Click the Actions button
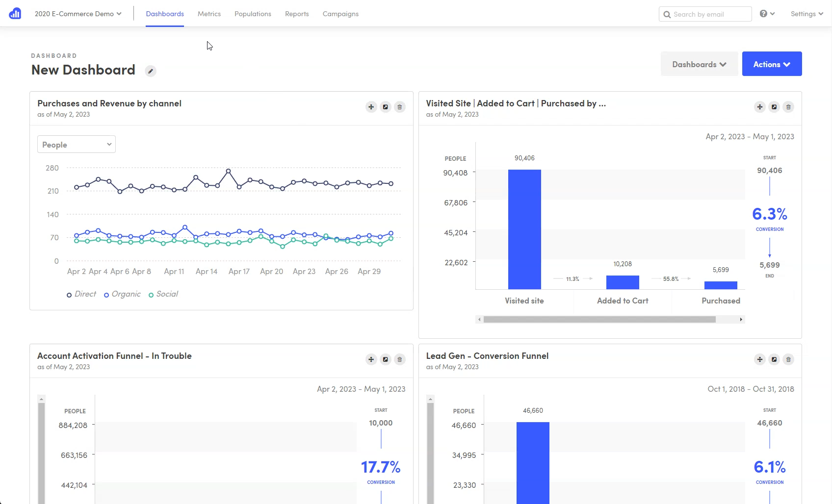 click(772, 64)
